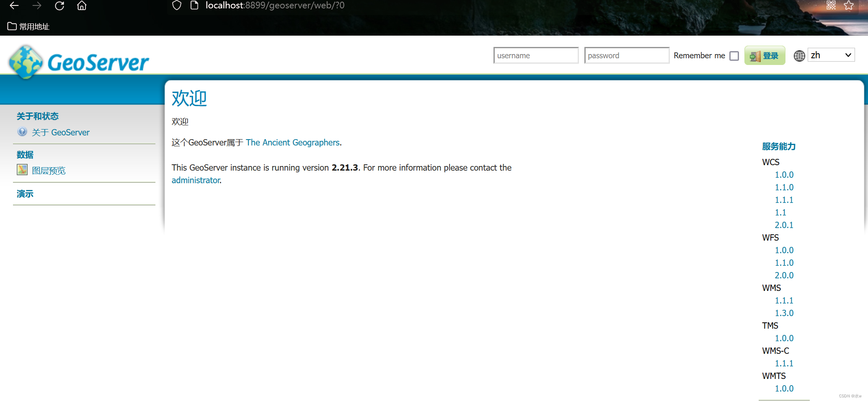This screenshot has height=402, width=868.
Task: Open WFS 1.1.0 capabilities link
Action: click(784, 263)
